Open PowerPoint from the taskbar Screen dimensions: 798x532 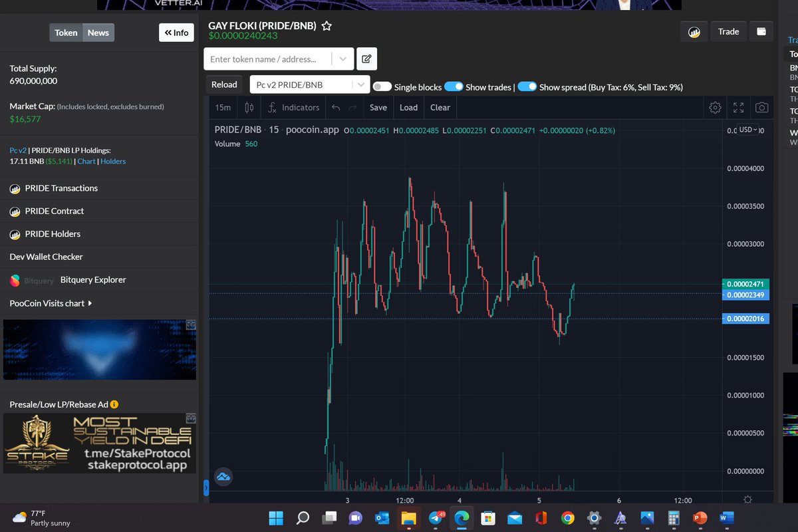tap(700, 517)
